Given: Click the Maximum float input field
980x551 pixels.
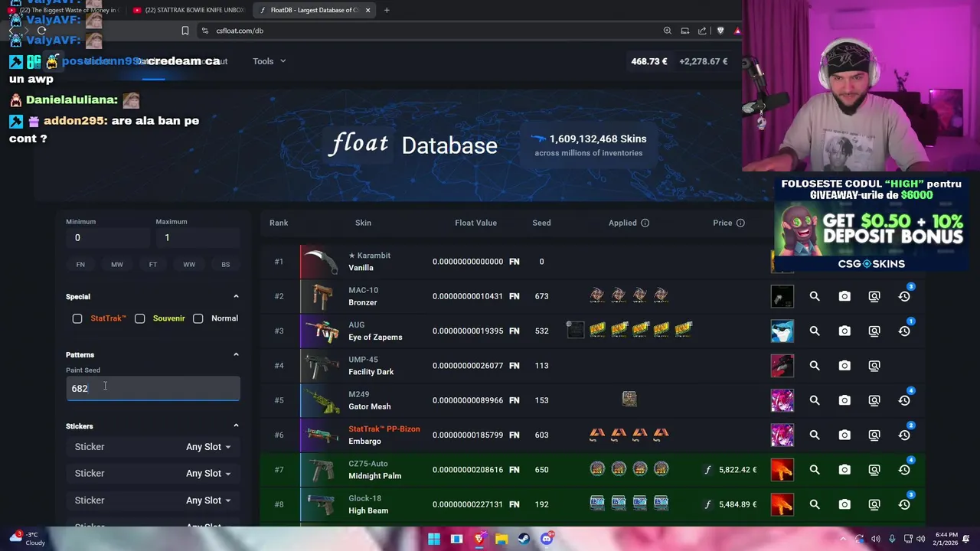Looking at the screenshot, I should click(198, 238).
